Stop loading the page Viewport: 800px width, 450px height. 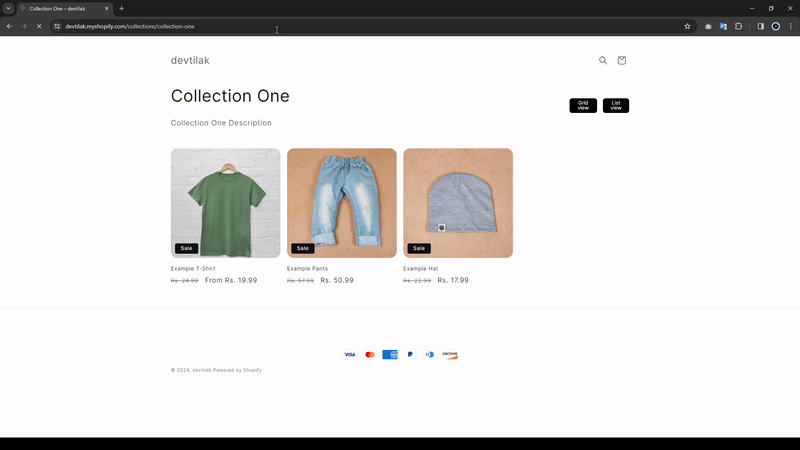tap(39, 26)
